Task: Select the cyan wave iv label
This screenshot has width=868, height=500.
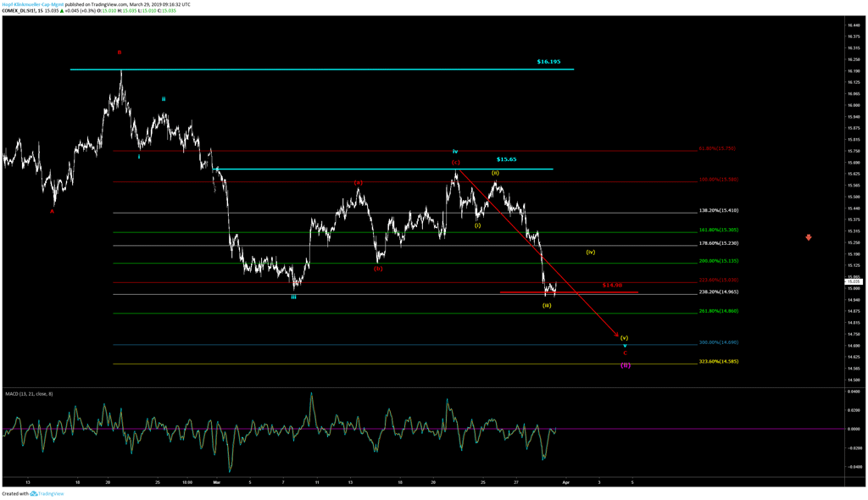Action: (455, 151)
